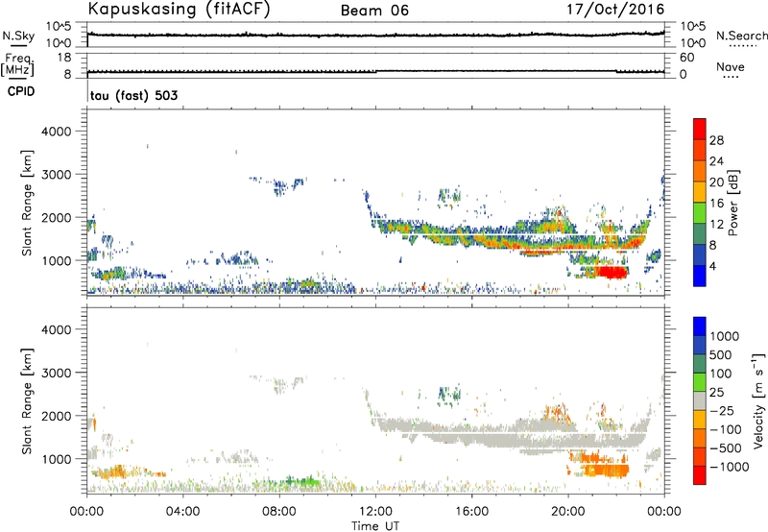
Task: Click the 100 label on Velocity colorbar
Action: point(721,374)
